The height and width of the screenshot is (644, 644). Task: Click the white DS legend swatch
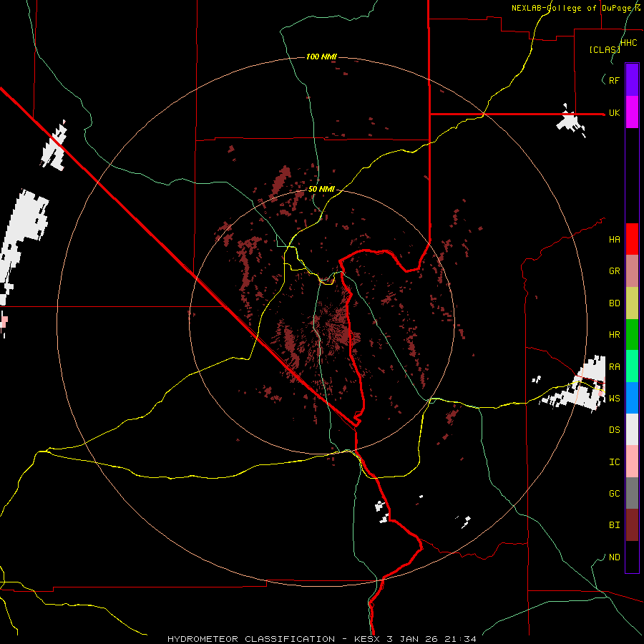point(632,429)
